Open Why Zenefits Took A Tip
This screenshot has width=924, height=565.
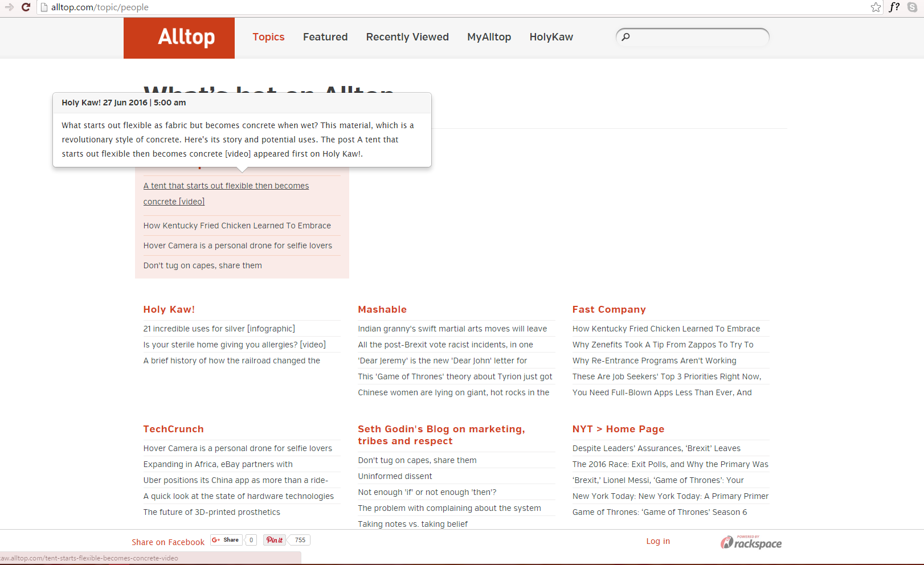[x=663, y=345]
